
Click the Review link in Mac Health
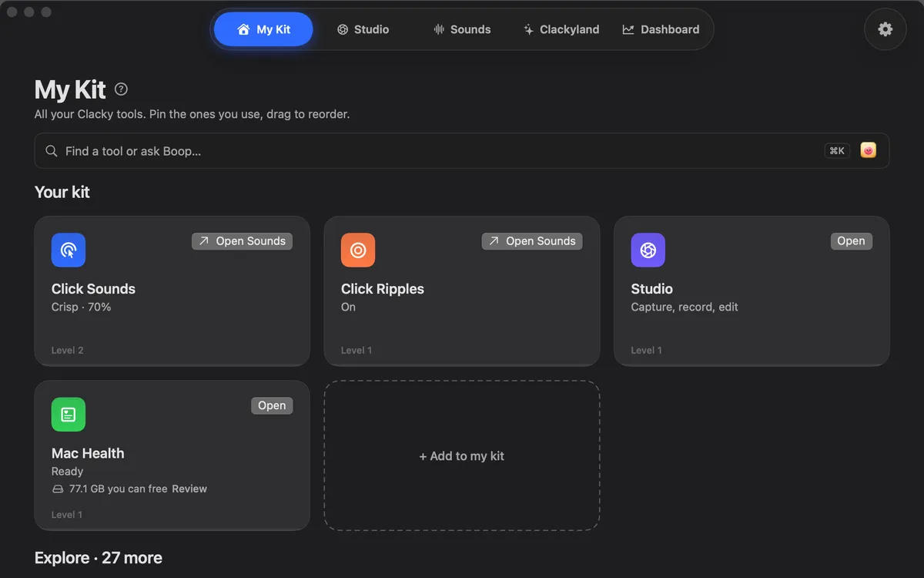click(x=189, y=489)
